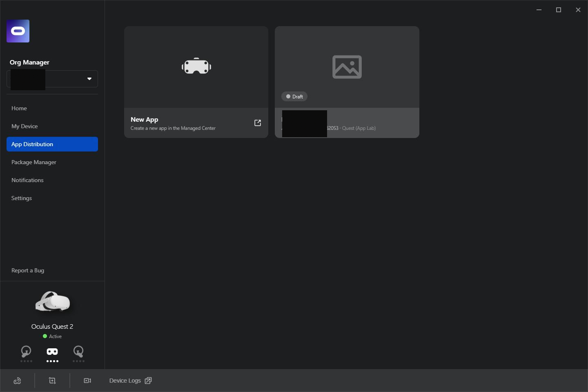
Task: Open the Draft Quest (App Lab) app card
Action: click(347, 82)
